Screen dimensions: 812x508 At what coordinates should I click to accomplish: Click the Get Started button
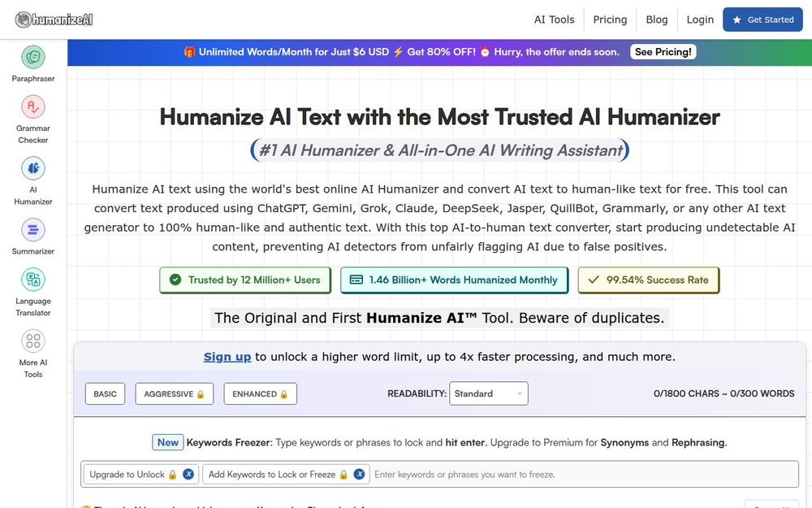pyautogui.click(x=762, y=20)
